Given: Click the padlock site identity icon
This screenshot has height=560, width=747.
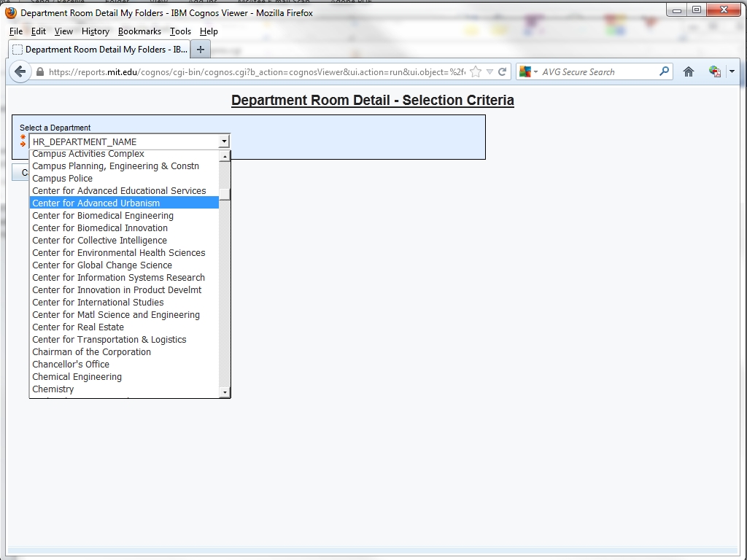Looking at the screenshot, I should pyautogui.click(x=40, y=72).
